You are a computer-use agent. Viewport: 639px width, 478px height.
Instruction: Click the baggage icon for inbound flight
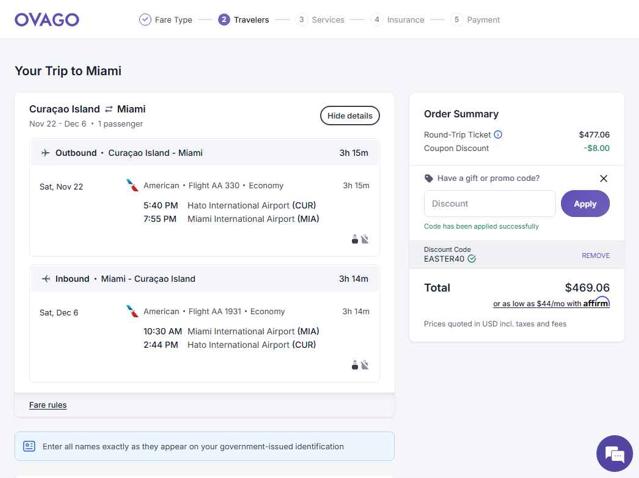pos(355,365)
